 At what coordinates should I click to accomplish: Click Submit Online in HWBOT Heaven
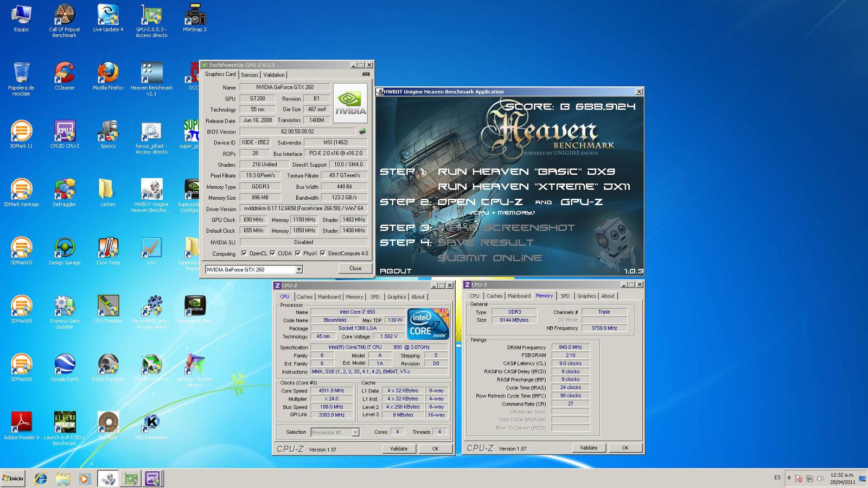(490, 258)
